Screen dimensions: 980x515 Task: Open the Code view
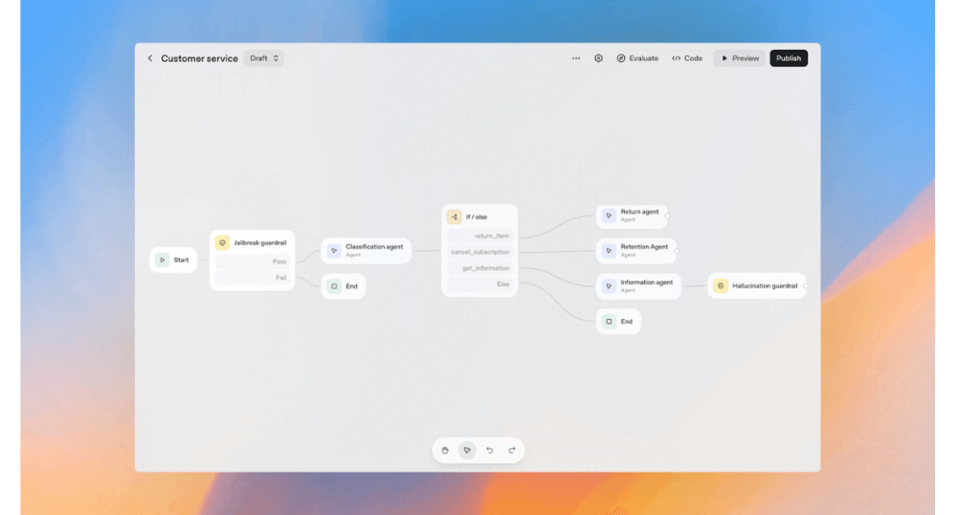click(x=687, y=58)
